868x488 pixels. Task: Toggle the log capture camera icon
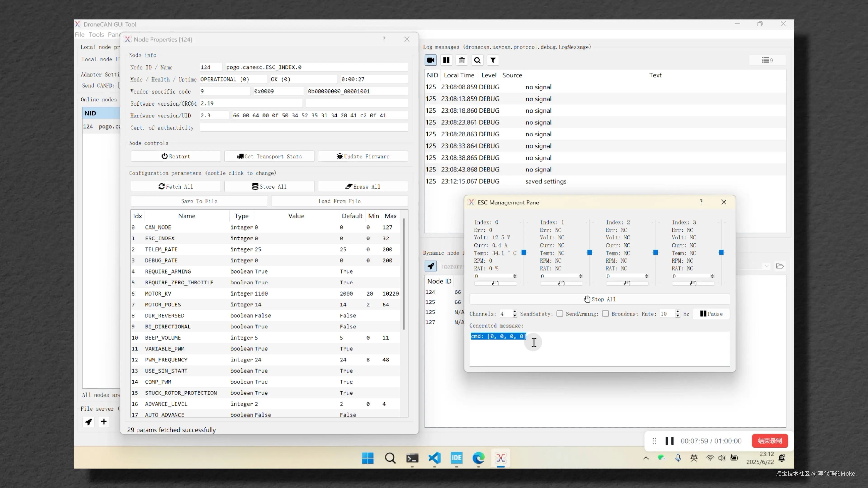[x=431, y=60]
